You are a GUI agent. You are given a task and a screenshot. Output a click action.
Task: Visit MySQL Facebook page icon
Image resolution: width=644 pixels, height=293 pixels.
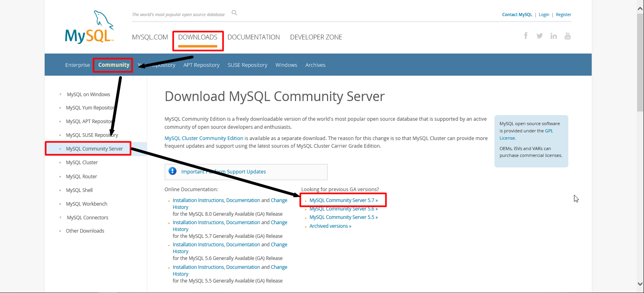(526, 36)
